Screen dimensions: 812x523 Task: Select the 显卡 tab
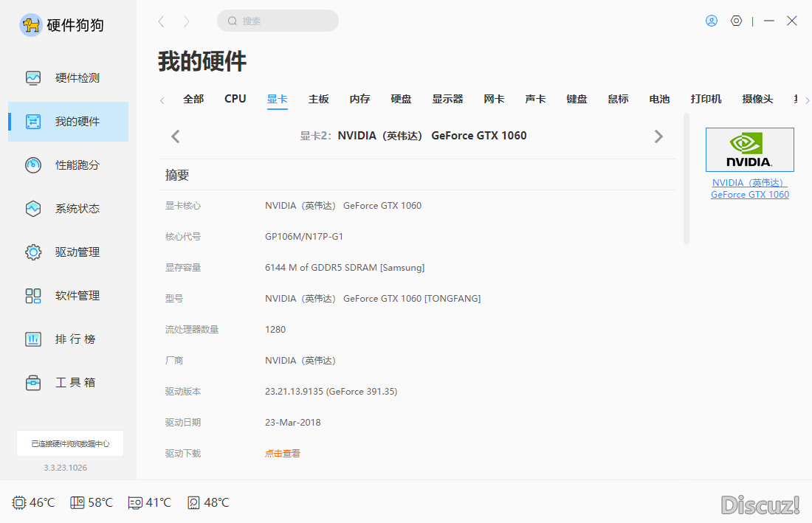[277, 99]
